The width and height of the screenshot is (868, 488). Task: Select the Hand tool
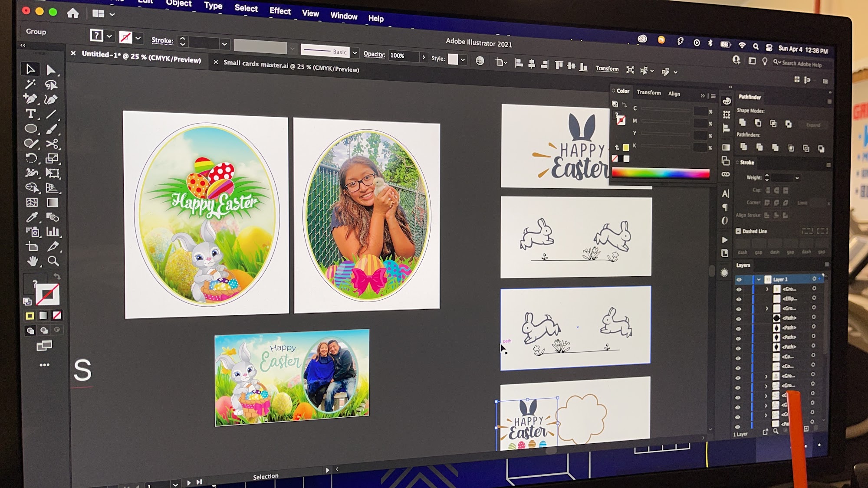pyautogui.click(x=33, y=261)
